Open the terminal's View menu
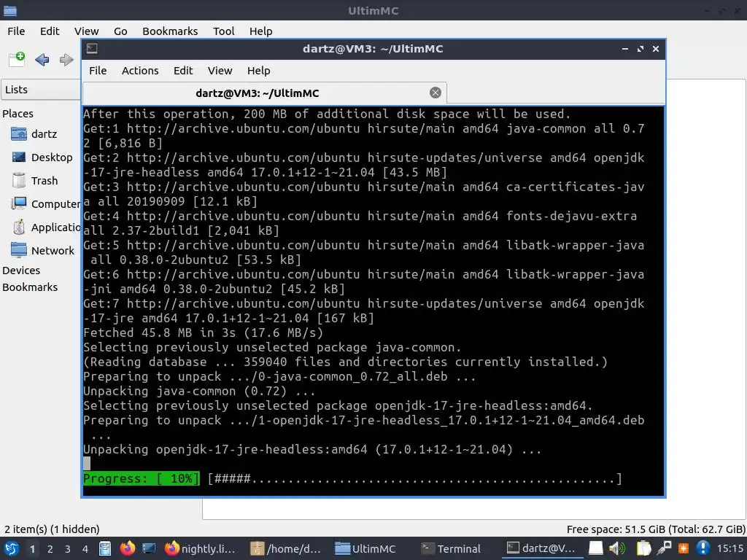 tap(220, 71)
